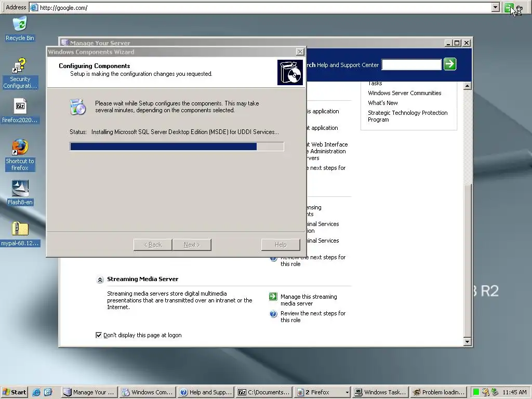
Task: Open the Recycle Bin desktop icon
Action: point(20,29)
